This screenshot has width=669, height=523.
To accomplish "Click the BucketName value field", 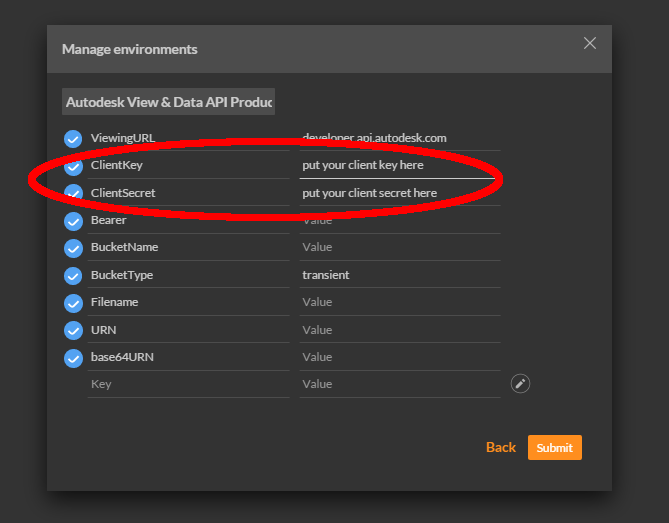I will [x=400, y=247].
